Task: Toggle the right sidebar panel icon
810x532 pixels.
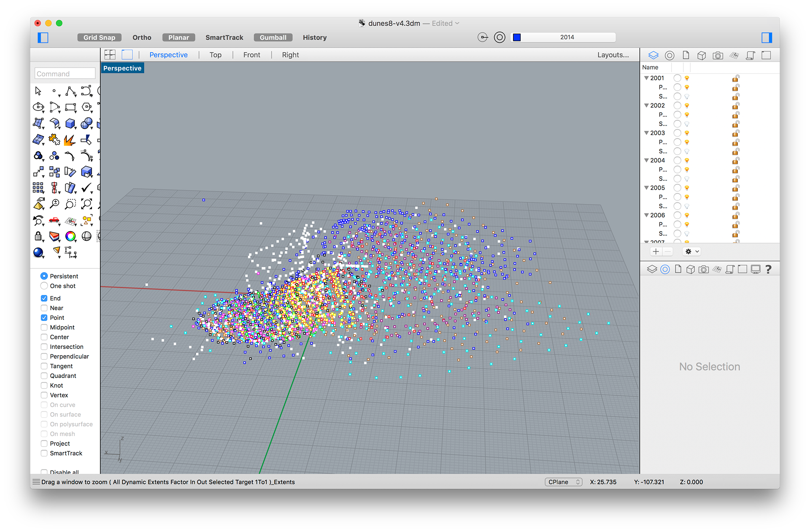Action: point(767,38)
